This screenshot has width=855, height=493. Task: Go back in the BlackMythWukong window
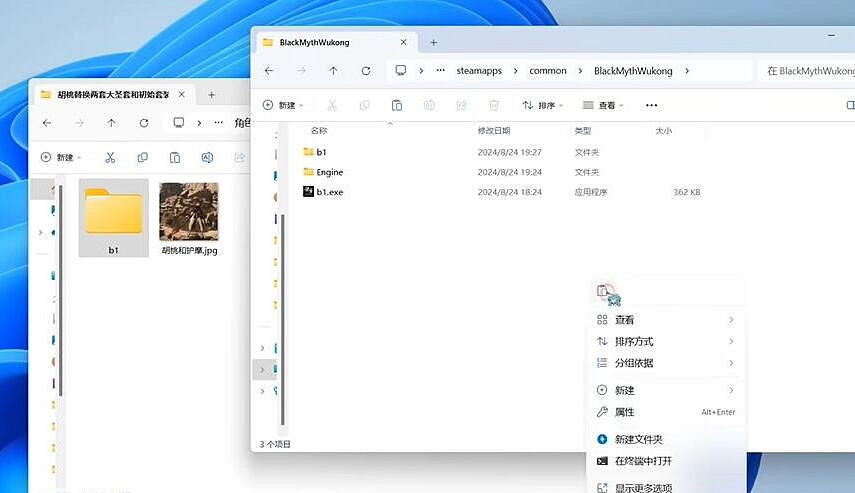269,71
